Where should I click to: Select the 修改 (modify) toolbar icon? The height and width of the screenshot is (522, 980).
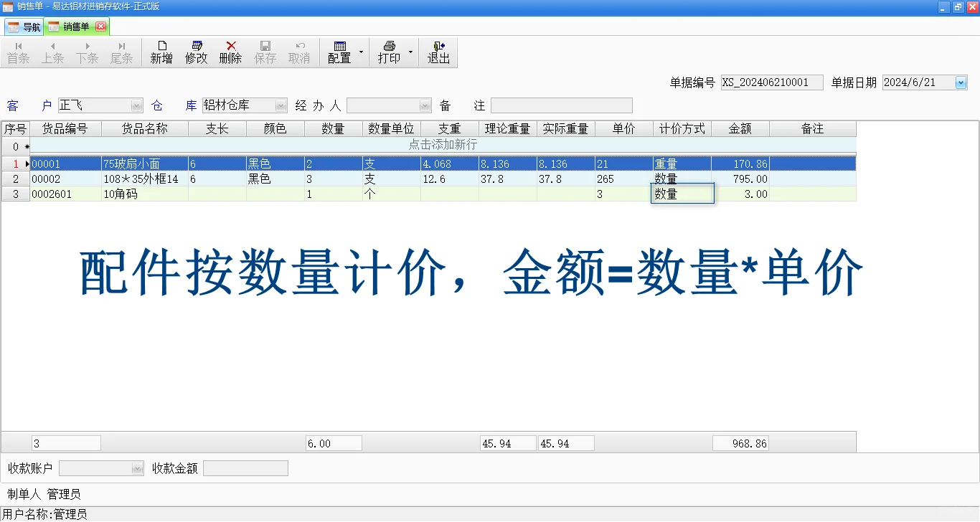point(196,52)
